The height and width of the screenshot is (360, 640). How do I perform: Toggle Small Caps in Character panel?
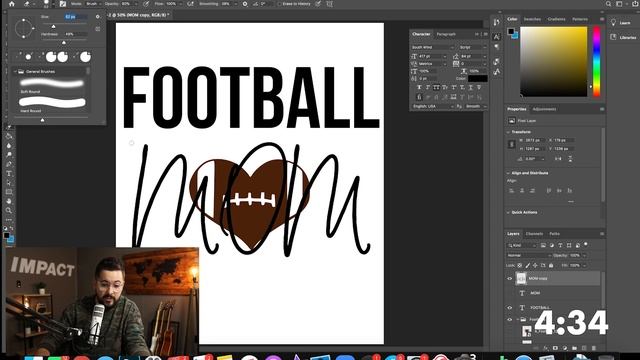[445, 87]
